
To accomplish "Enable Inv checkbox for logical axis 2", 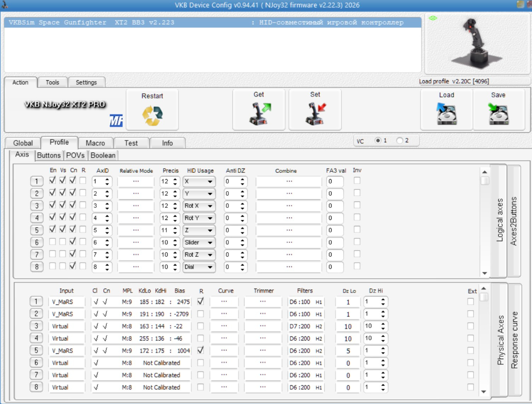I will point(357,193).
